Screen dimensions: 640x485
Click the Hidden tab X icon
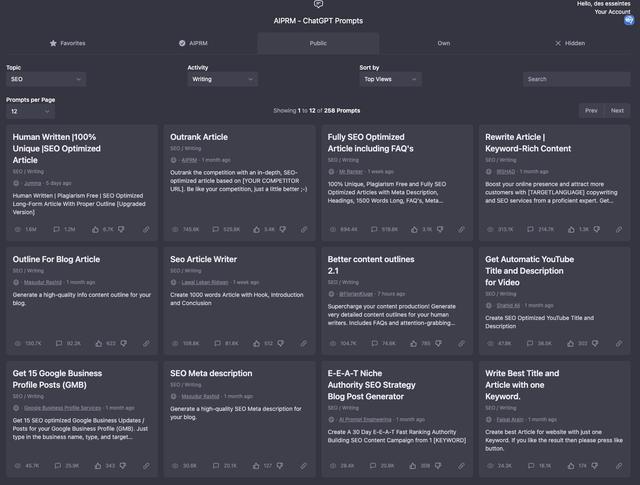[558, 43]
